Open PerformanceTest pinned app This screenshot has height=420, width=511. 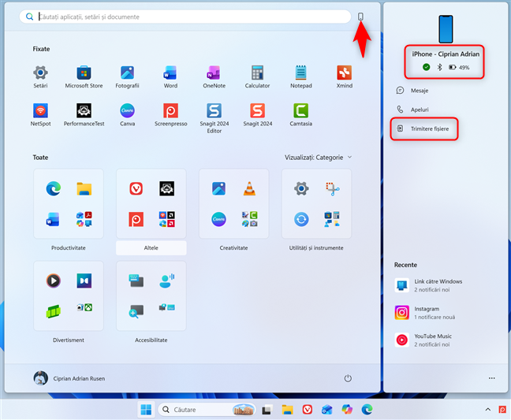point(84,115)
